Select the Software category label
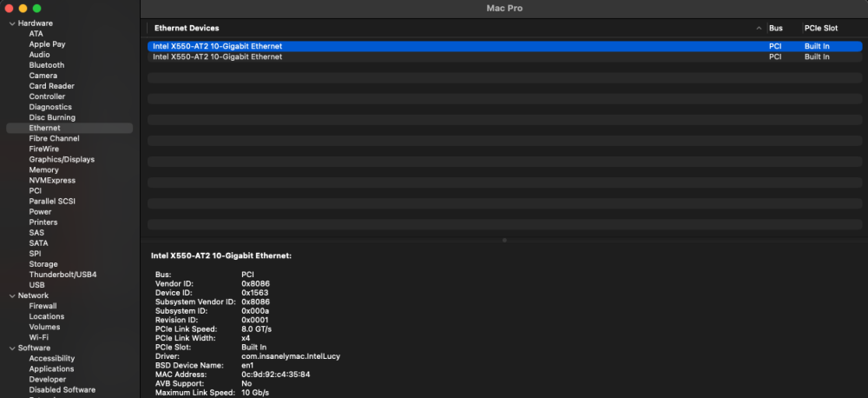This screenshot has height=398, width=868. pos(35,348)
